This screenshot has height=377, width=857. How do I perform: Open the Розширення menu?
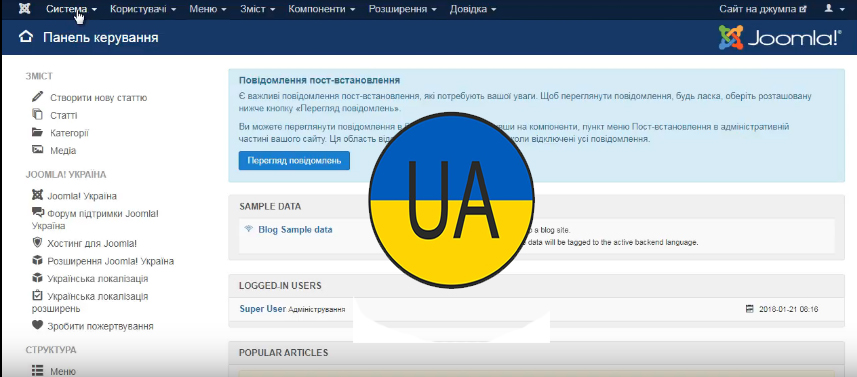coord(402,9)
